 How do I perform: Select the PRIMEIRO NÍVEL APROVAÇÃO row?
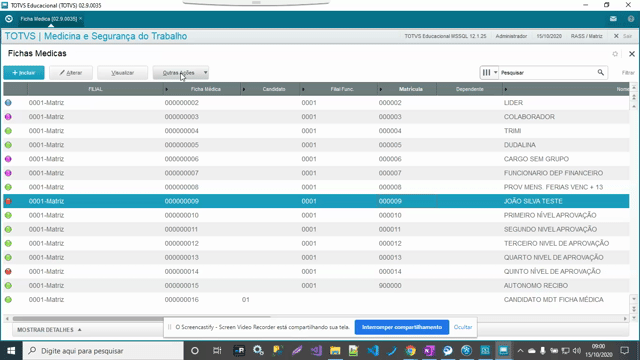pyautogui.click(x=316, y=215)
